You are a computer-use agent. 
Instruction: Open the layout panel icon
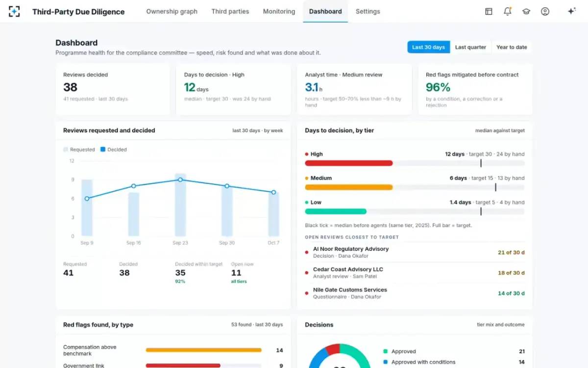point(489,11)
